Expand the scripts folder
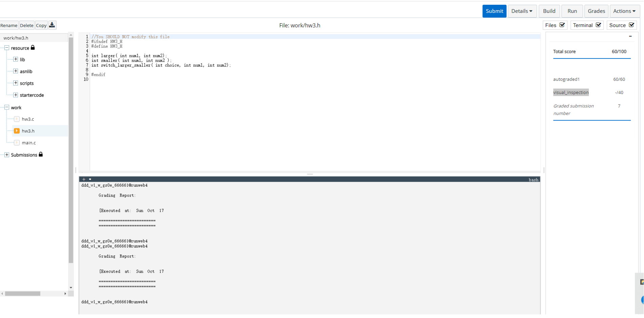Screen dimensions: 644x318 [x=16, y=83]
